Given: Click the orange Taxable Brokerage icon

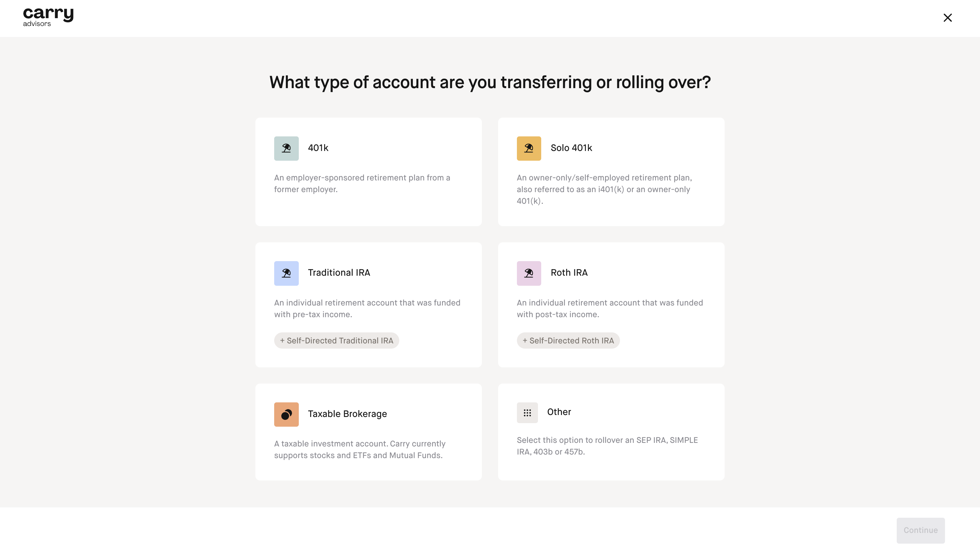Looking at the screenshot, I should click(x=286, y=414).
